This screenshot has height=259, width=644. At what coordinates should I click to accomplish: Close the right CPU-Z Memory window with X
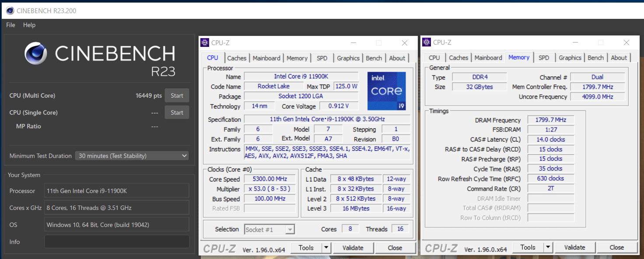click(626, 42)
